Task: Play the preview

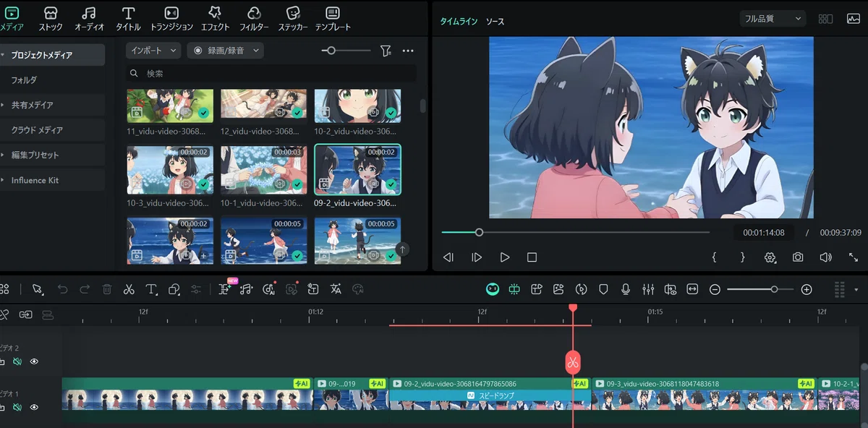Action: click(505, 257)
